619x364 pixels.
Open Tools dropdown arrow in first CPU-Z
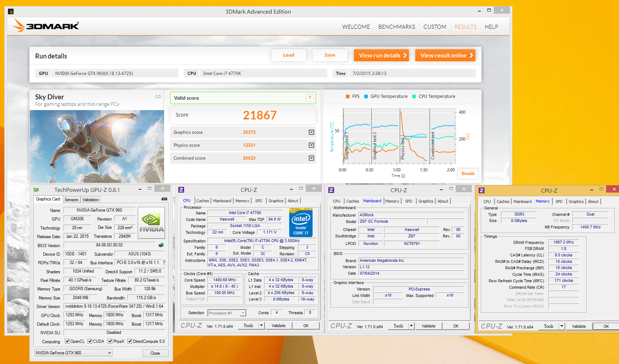click(x=261, y=326)
